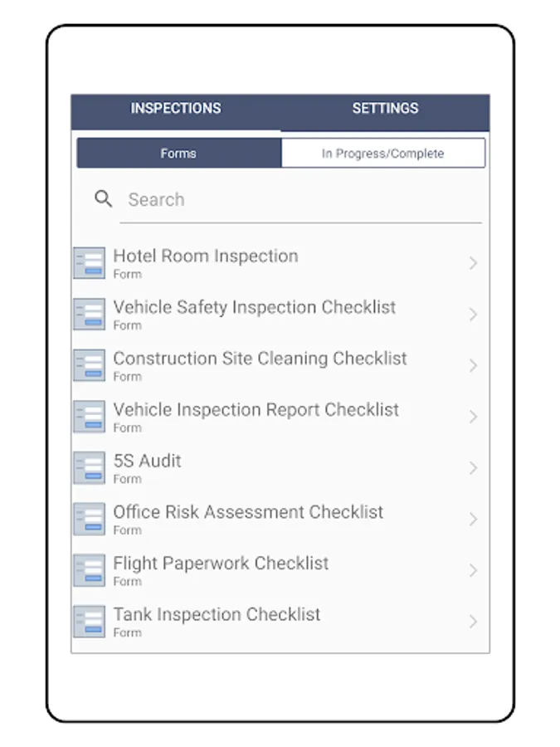Viewport: 560px width, 747px height.
Task: Click the Vehicle Safety Inspection Checklist form icon
Action: pos(89,314)
